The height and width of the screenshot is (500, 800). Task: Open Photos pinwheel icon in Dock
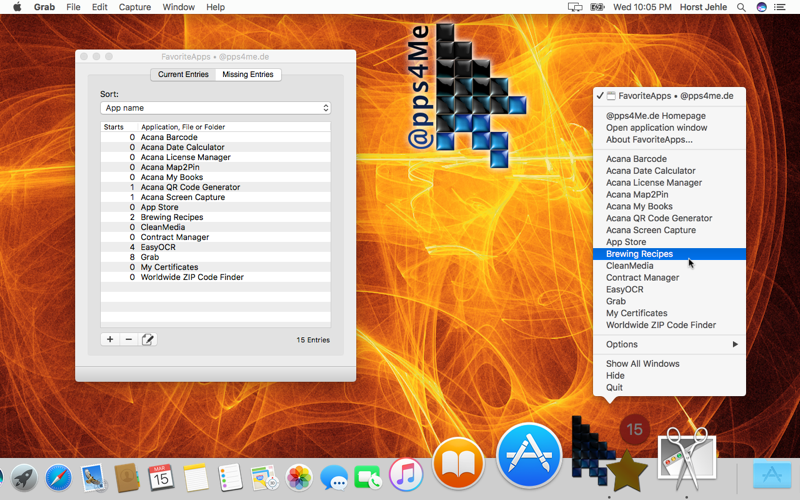click(299, 478)
